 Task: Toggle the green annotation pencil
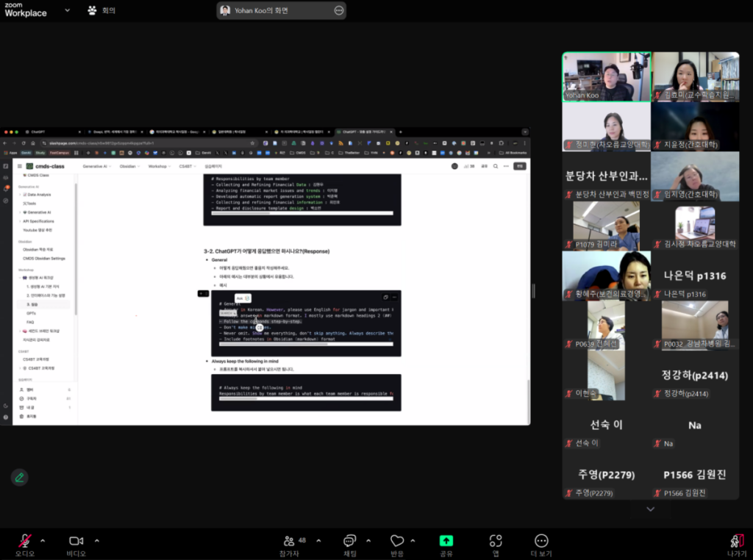[x=20, y=477]
